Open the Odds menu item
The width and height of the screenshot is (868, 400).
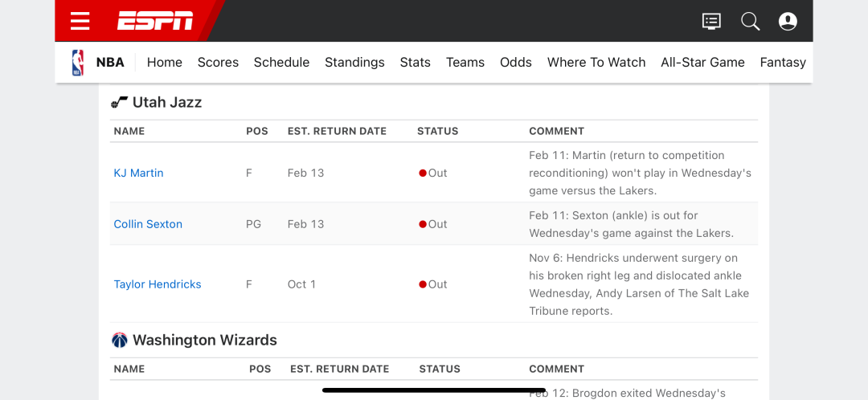[x=516, y=62]
